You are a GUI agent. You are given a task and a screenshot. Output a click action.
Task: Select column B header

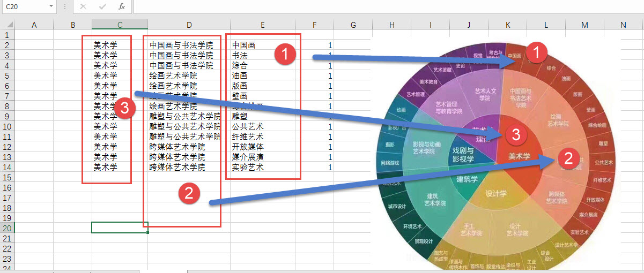pyautogui.click(x=73, y=25)
